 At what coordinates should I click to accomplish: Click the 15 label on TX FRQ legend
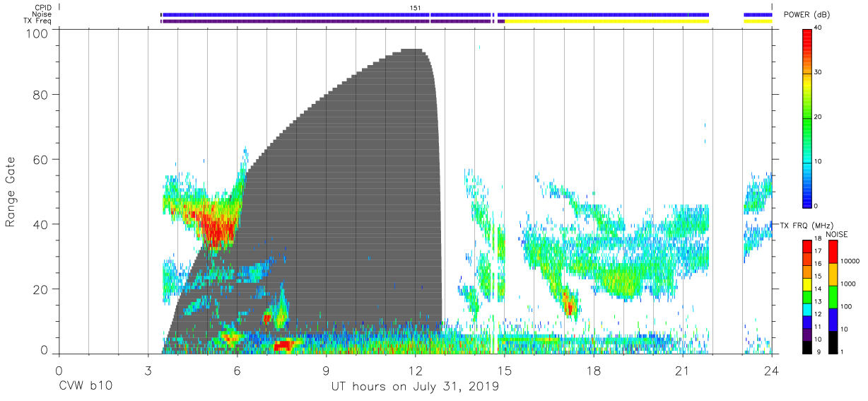click(817, 276)
